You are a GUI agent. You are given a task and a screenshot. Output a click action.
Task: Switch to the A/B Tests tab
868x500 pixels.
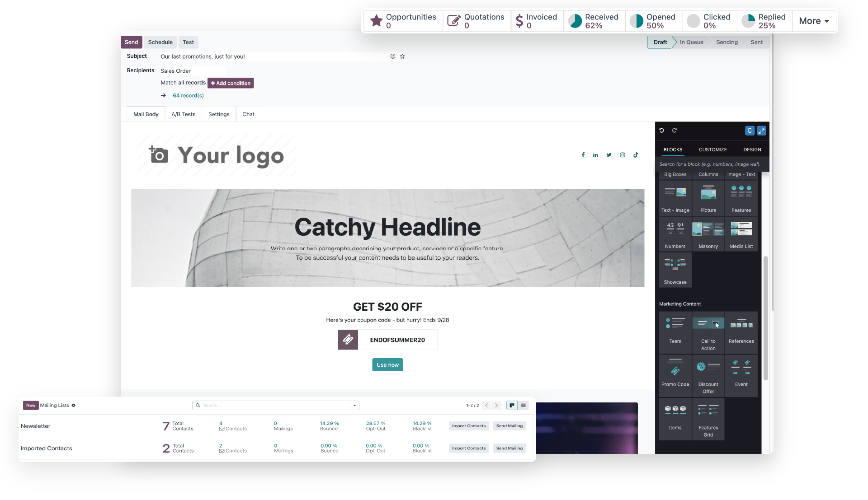tap(183, 114)
